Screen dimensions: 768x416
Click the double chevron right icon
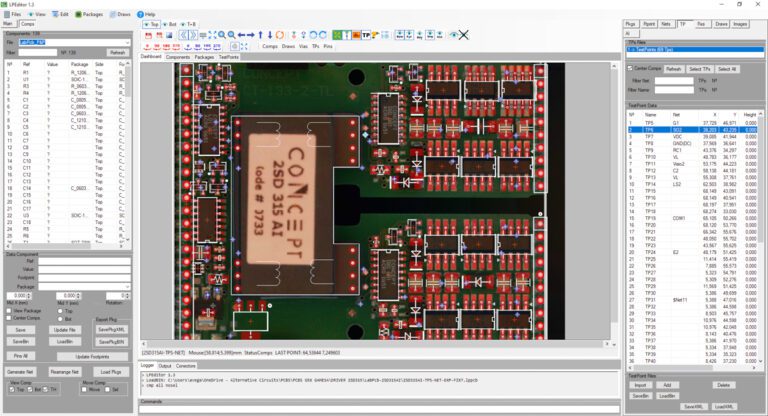click(193, 35)
